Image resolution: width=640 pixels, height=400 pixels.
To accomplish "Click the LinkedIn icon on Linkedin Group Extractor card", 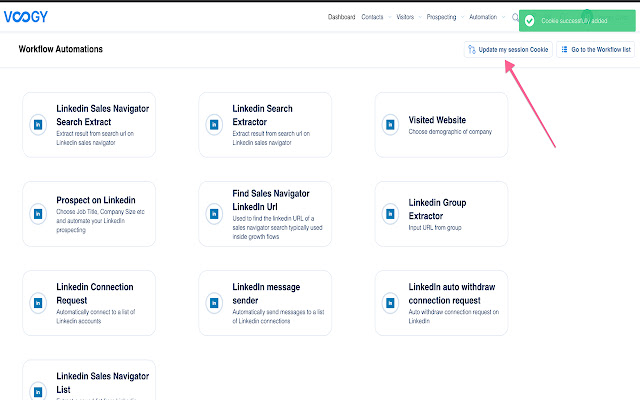I will pyautogui.click(x=390, y=212).
